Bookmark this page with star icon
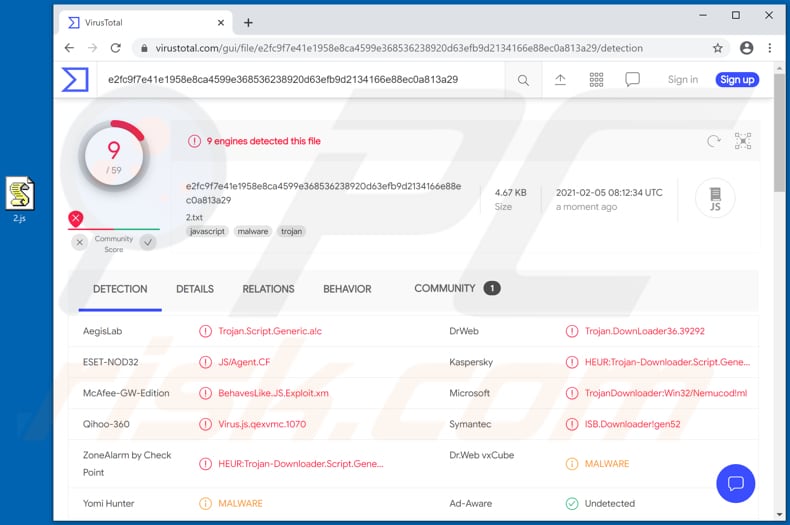Screen dimensions: 790x525 pos(717,48)
